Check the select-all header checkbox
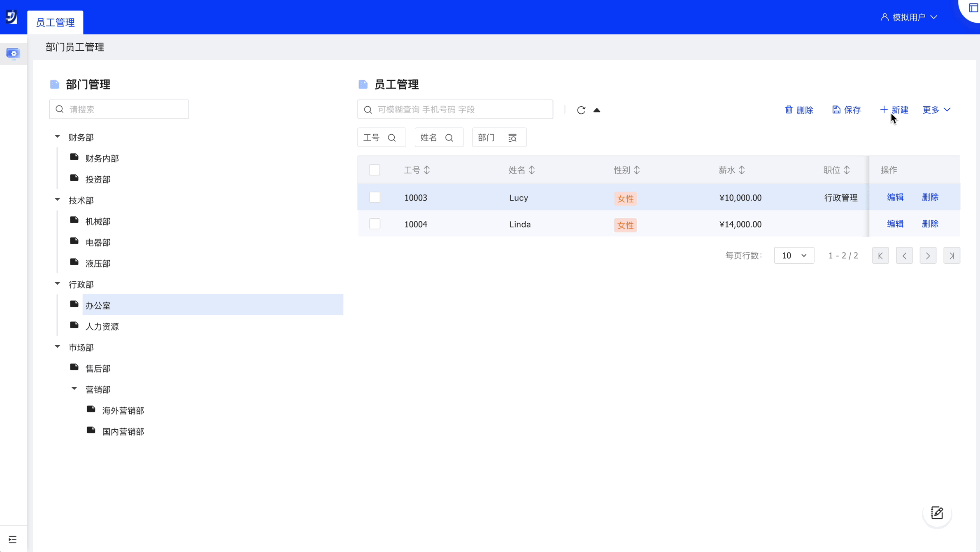 [374, 170]
